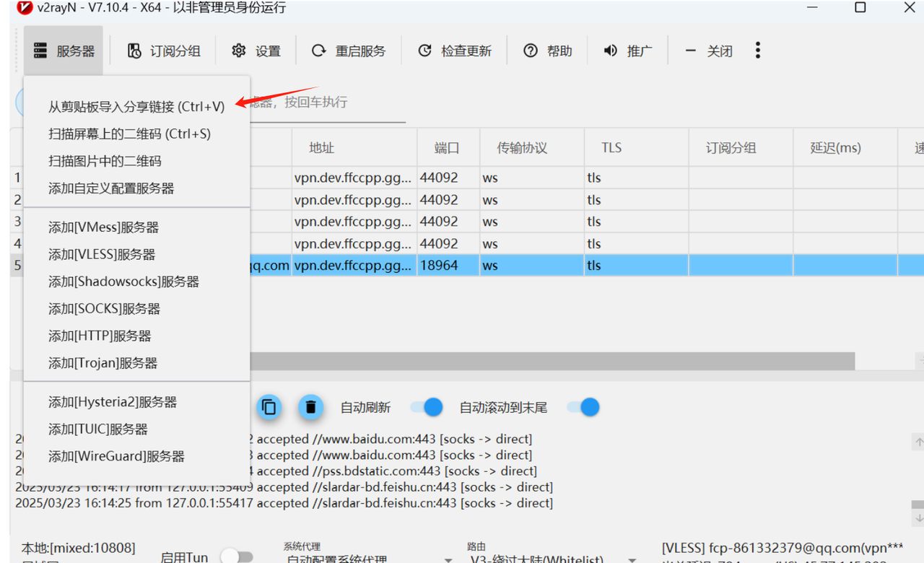This screenshot has width=924, height=563.
Task: Click 检查更新 to check for updates
Action: pos(455,51)
